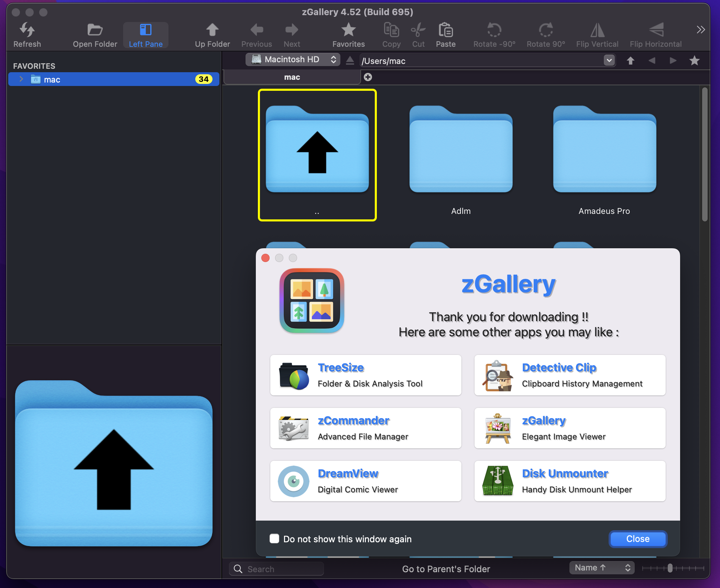The image size is (720, 588).
Task: Click the Search input field
Action: (x=282, y=569)
